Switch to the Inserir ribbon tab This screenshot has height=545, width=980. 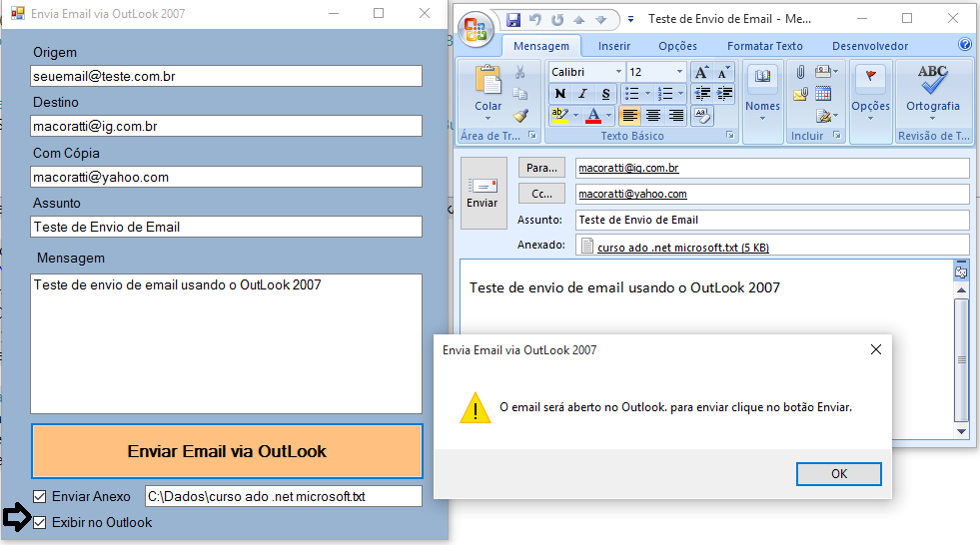click(613, 46)
